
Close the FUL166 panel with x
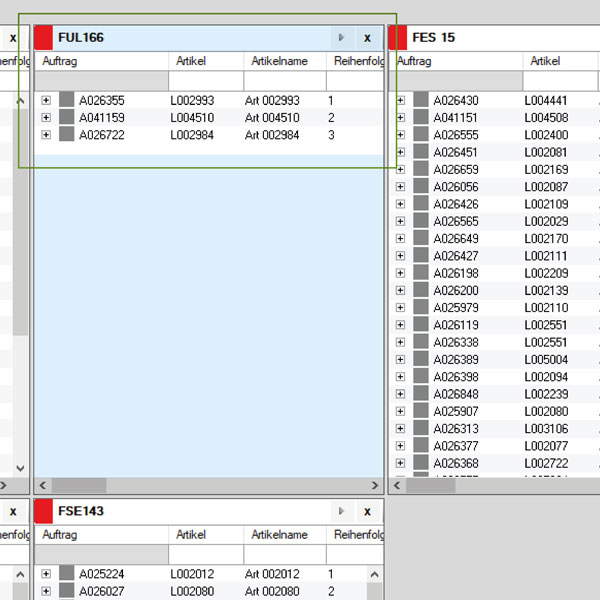coord(367,38)
